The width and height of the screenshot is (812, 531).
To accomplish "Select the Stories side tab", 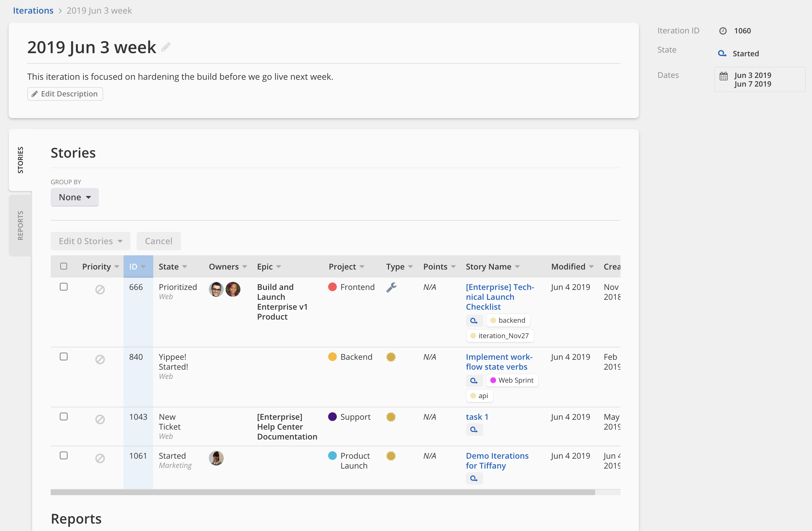I will [20, 160].
